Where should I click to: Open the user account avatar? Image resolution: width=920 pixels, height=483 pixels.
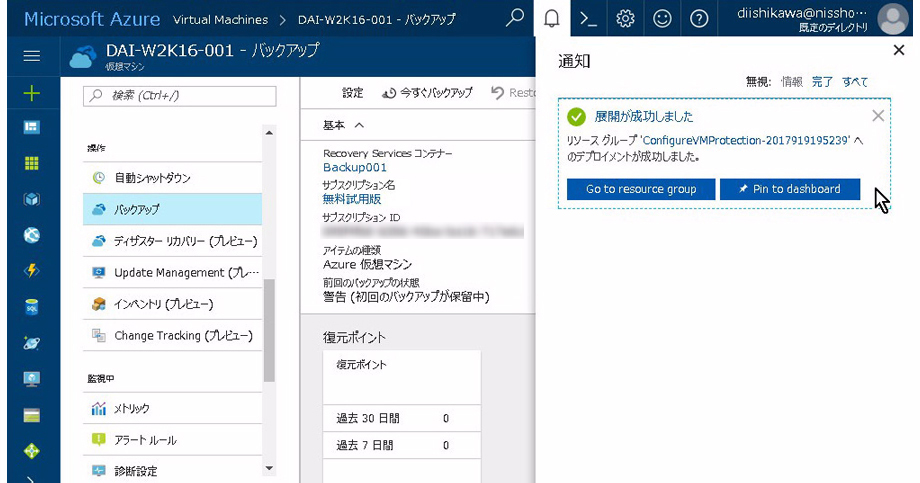pyautogui.click(x=892, y=19)
